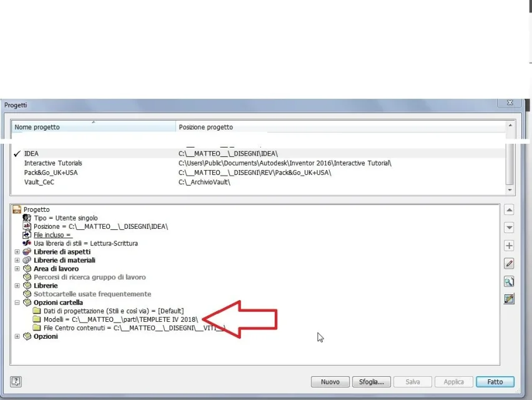Sort by the Posizione progetto column header
Screen dimensions: 532x400
coord(341,127)
